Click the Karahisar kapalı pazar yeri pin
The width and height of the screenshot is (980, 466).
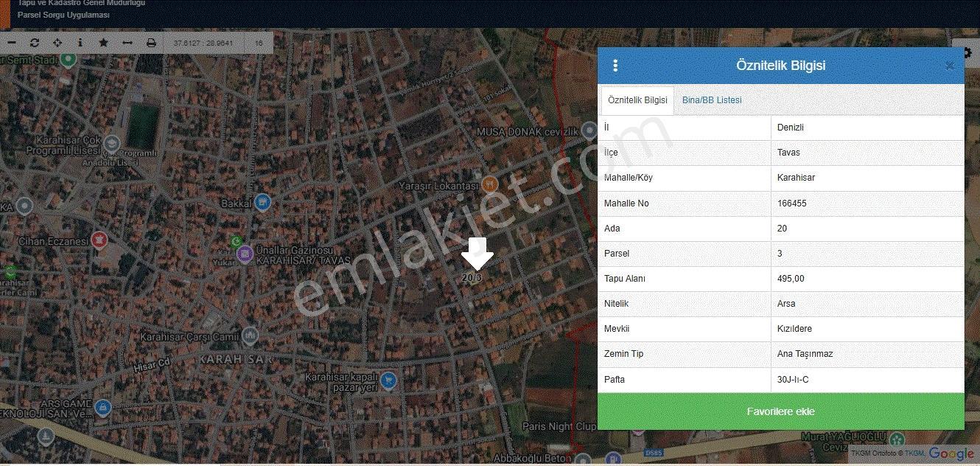(388, 380)
